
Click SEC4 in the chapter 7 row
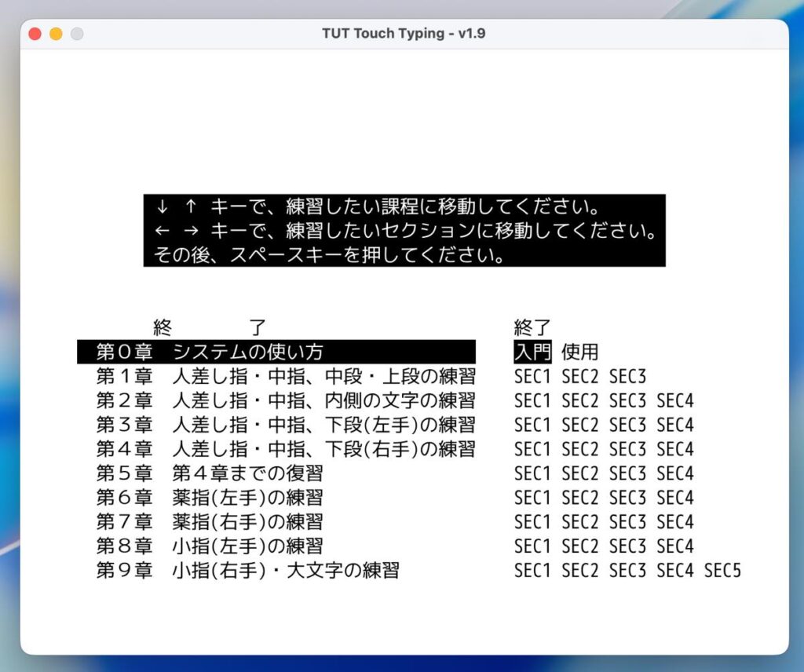[x=675, y=522]
